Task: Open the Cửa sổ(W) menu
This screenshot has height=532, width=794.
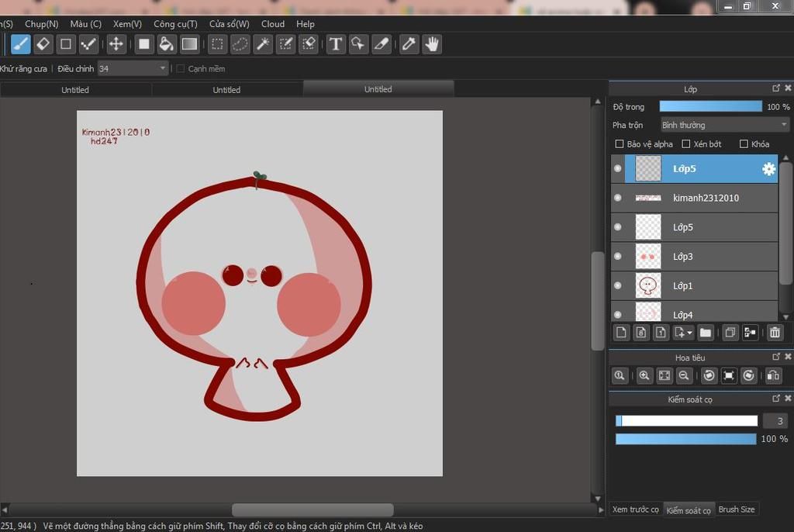Action: click(x=230, y=24)
